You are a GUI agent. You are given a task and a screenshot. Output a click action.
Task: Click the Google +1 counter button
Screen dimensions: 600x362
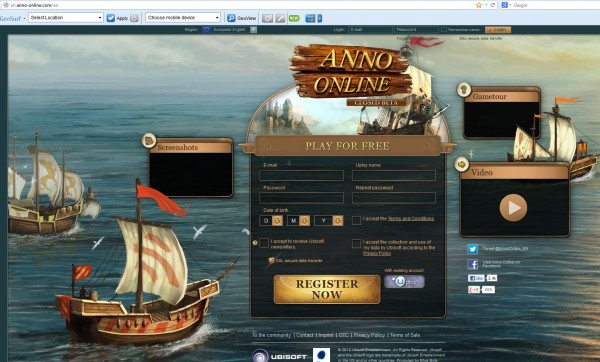click(481, 290)
